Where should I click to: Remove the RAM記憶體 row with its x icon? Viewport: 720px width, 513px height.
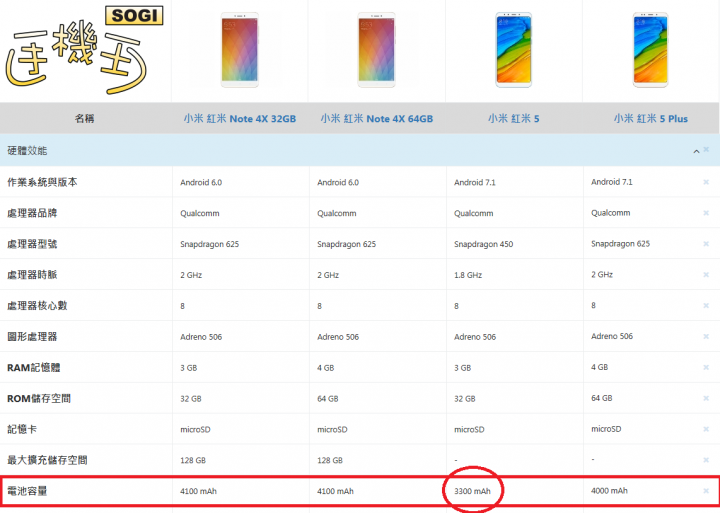706,367
